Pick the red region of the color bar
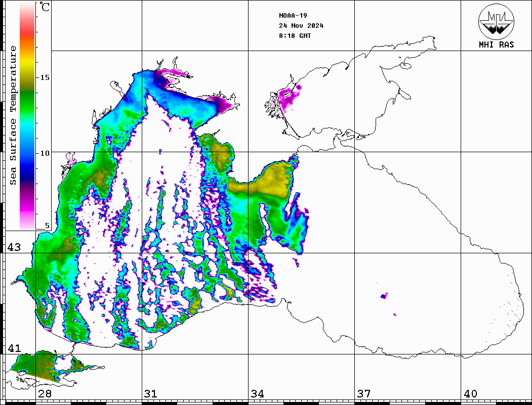This screenshot has width=532, height=405. coord(27,32)
